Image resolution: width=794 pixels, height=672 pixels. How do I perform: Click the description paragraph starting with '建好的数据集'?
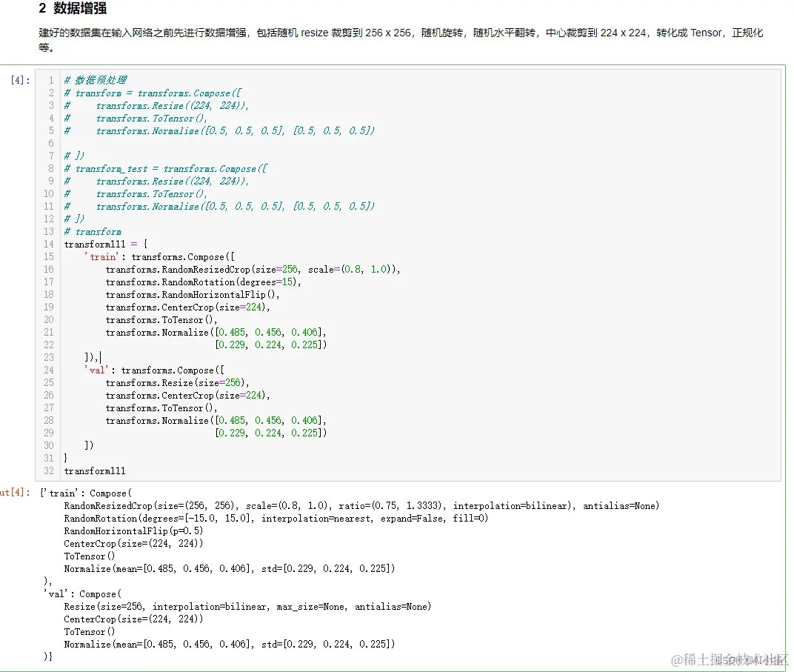[401, 40]
